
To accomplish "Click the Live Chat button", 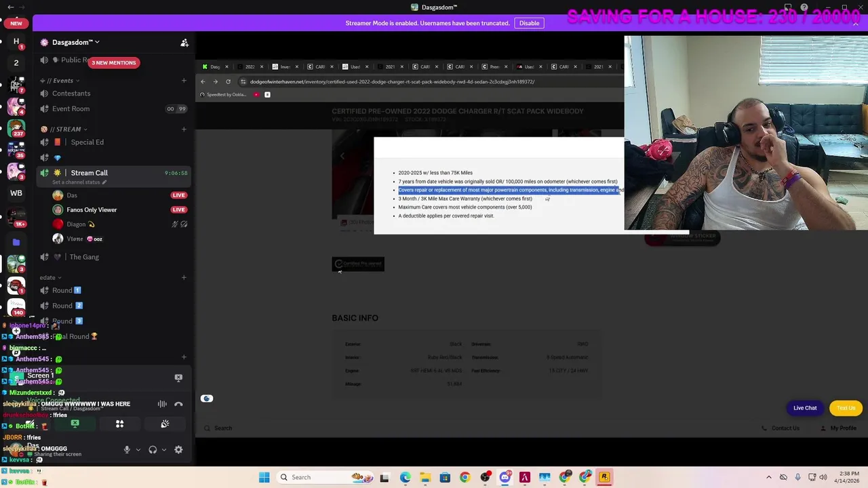I will (x=805, y=408).
